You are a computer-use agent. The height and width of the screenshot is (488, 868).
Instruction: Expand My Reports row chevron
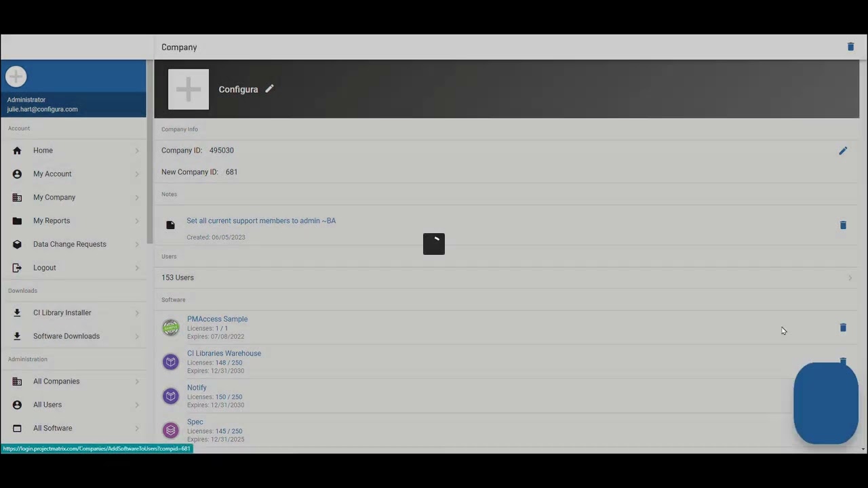pos(137,221)
